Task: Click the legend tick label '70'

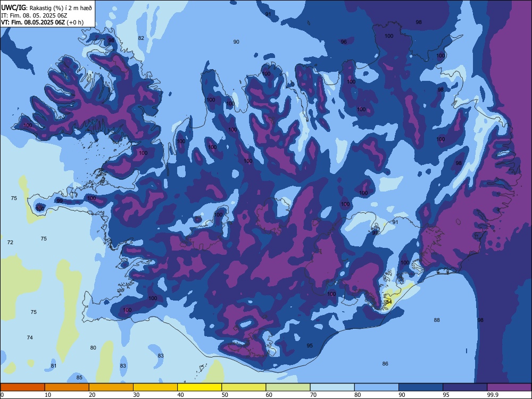Action: (x=313, y=395)
